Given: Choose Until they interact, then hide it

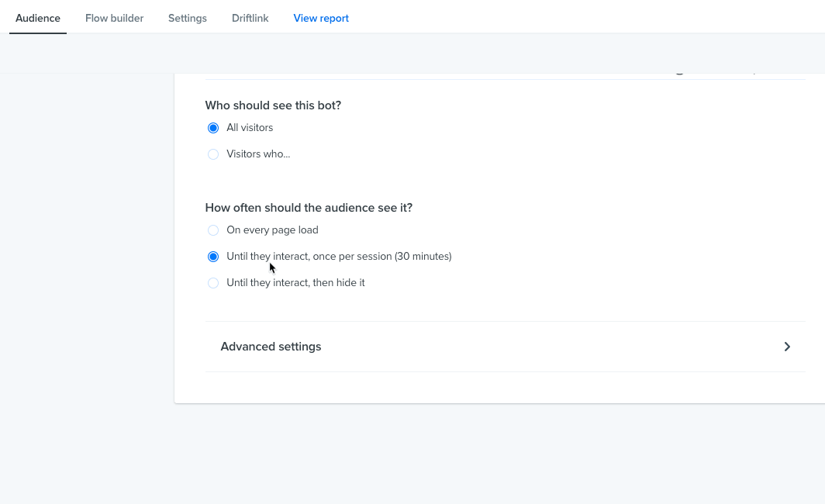Looking at the screenshot, I should pos(213,283).
